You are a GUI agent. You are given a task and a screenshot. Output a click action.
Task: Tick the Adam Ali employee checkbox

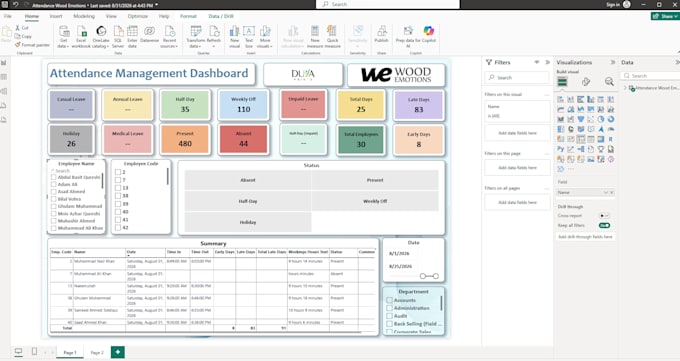[53, 184]
